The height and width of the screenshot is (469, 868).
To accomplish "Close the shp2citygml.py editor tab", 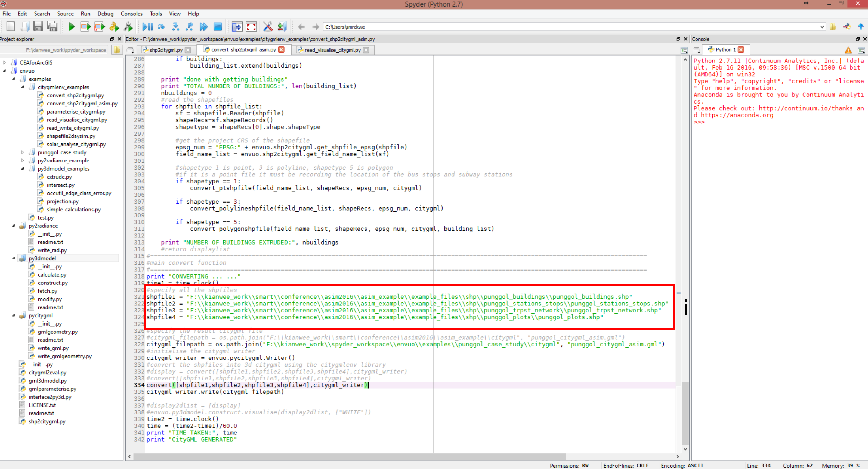I will click(188, 50).
